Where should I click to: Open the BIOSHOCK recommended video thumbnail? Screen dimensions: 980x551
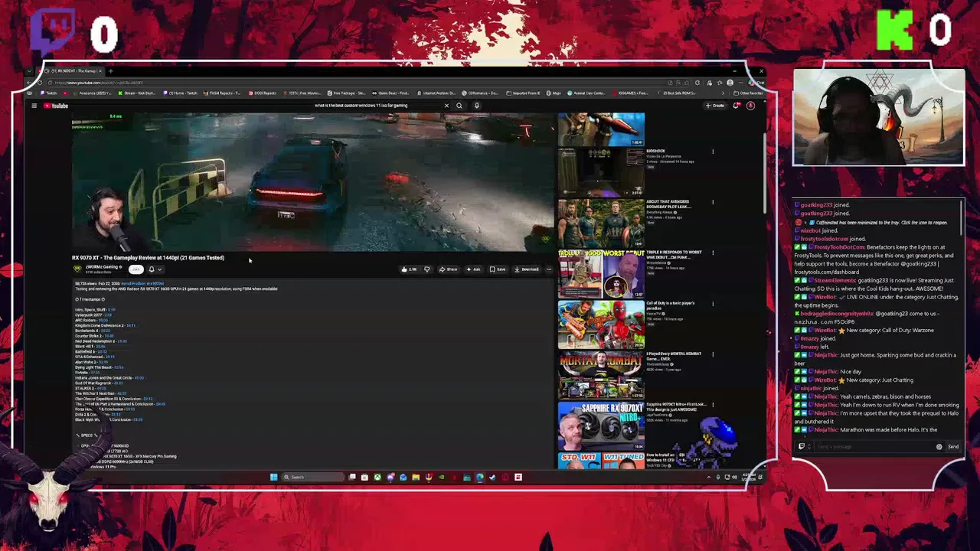[601, 171]
